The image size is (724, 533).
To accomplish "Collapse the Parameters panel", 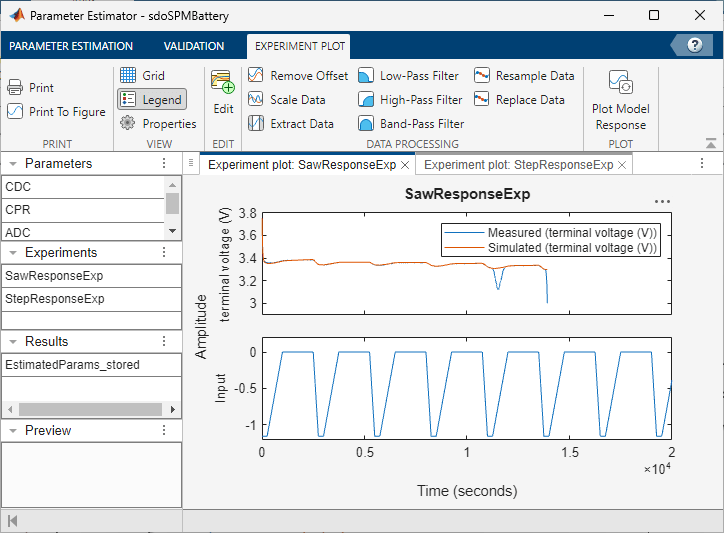I will (12, 164).
